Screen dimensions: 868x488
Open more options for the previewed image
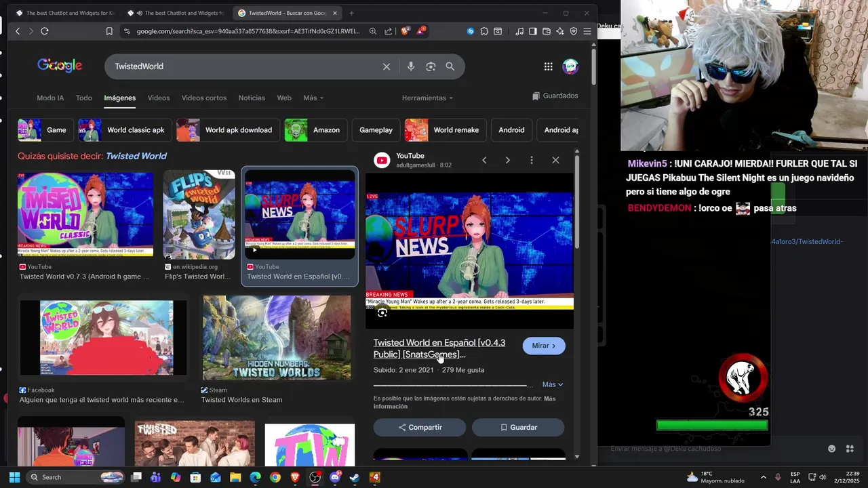point(532,160)
